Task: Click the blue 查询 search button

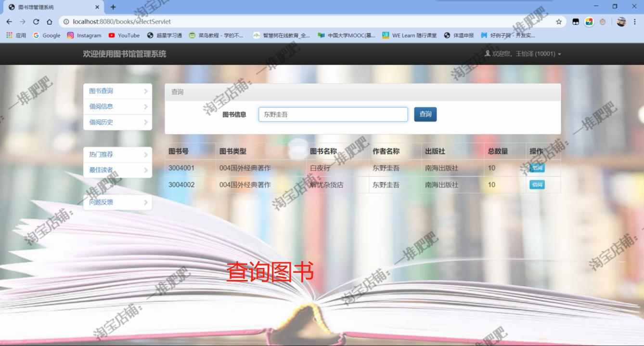Action: point(425,114)
